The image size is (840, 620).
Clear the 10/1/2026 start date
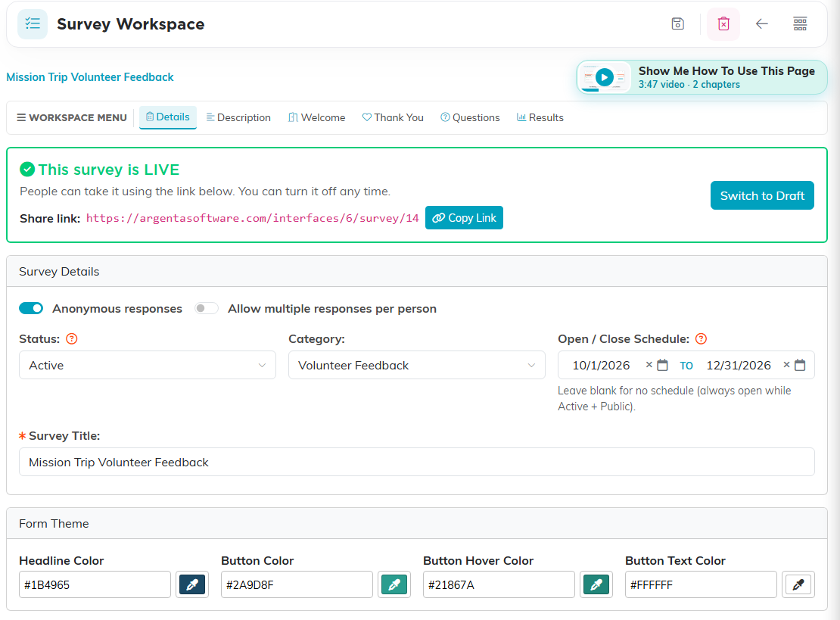pyautogui.click(x=649, y=365)
